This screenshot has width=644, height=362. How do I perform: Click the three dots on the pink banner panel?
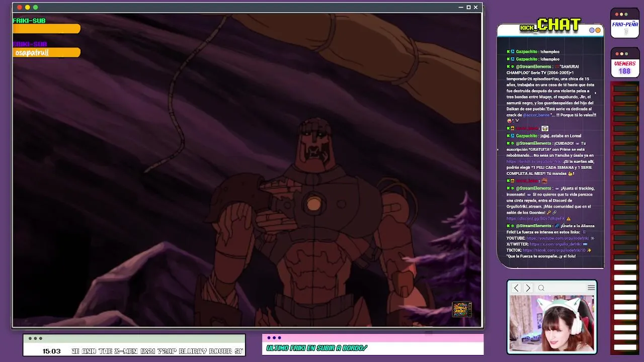tap(274, 338)
